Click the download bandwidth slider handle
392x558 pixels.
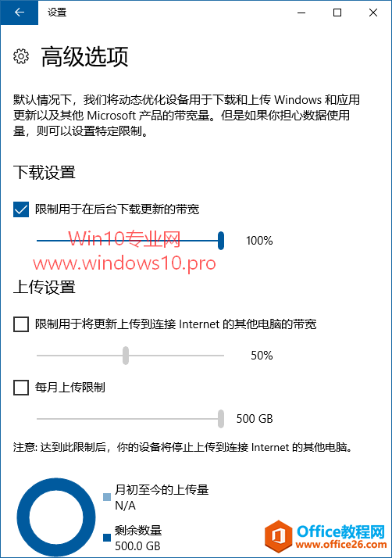(221, 241)
